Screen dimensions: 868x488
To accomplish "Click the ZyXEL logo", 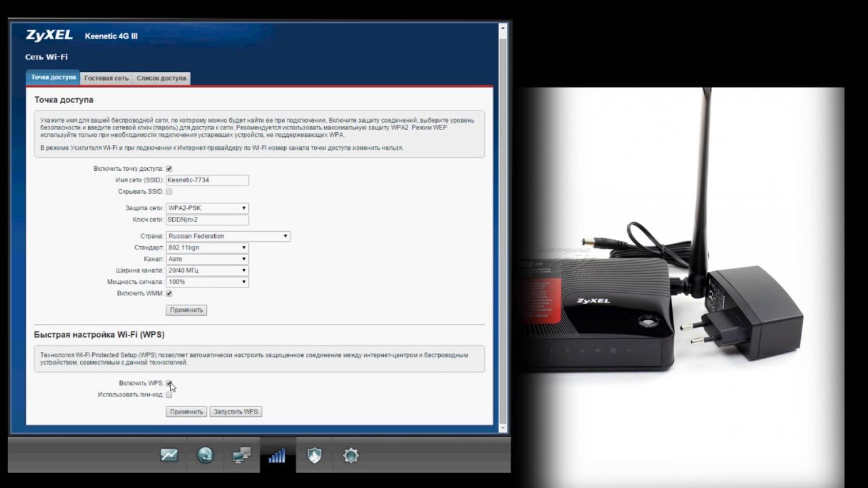I will (49, 35).
